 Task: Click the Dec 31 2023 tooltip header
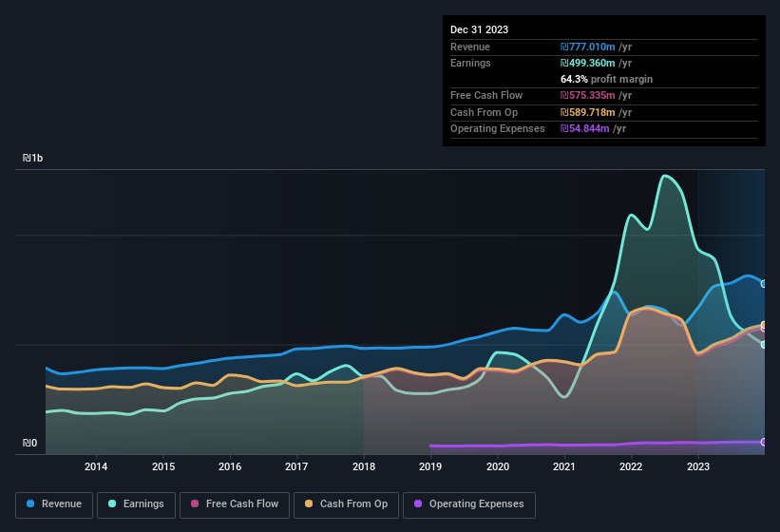(x=479, y=29)
